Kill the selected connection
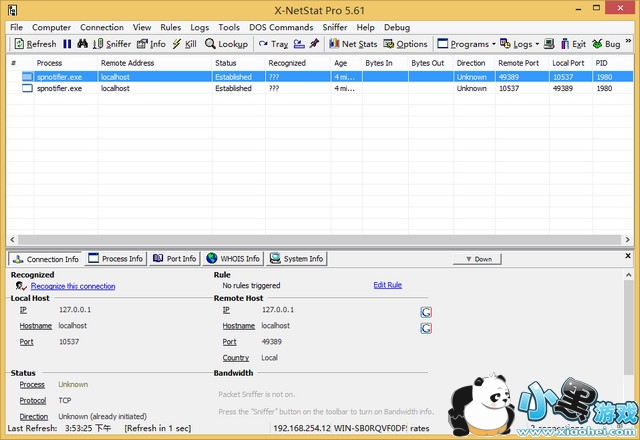 [184, 44]
